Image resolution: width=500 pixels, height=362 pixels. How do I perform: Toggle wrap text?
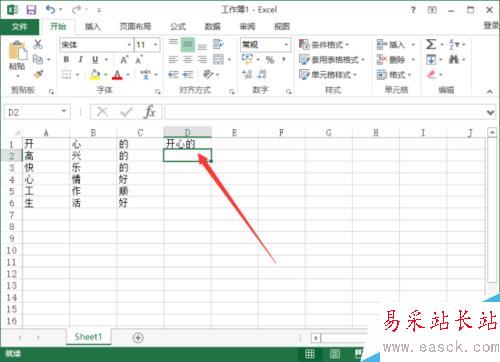pyautogui.click(x=218, y=44)
